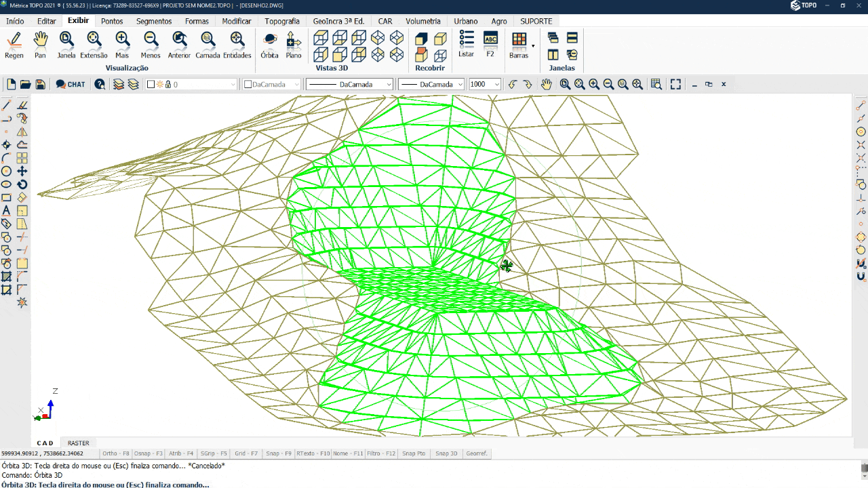868x488 pixels.
Task: Open the Topografia ribbon tab
Action: (x=282, y=21)
